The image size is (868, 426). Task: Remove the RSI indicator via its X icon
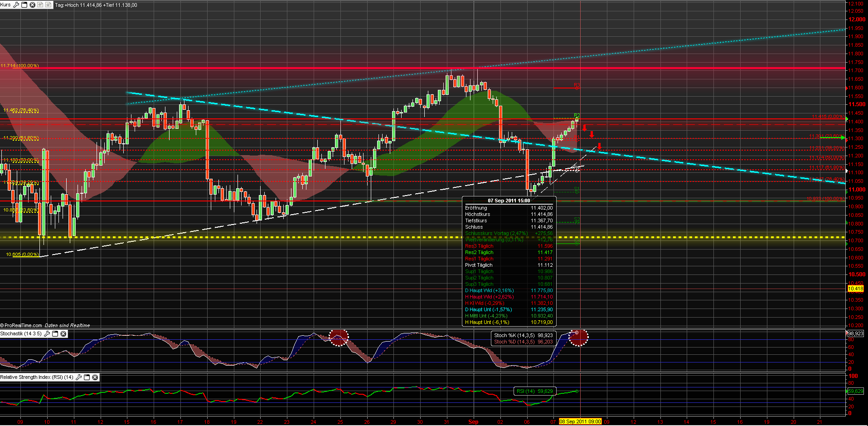click(95, 377)
